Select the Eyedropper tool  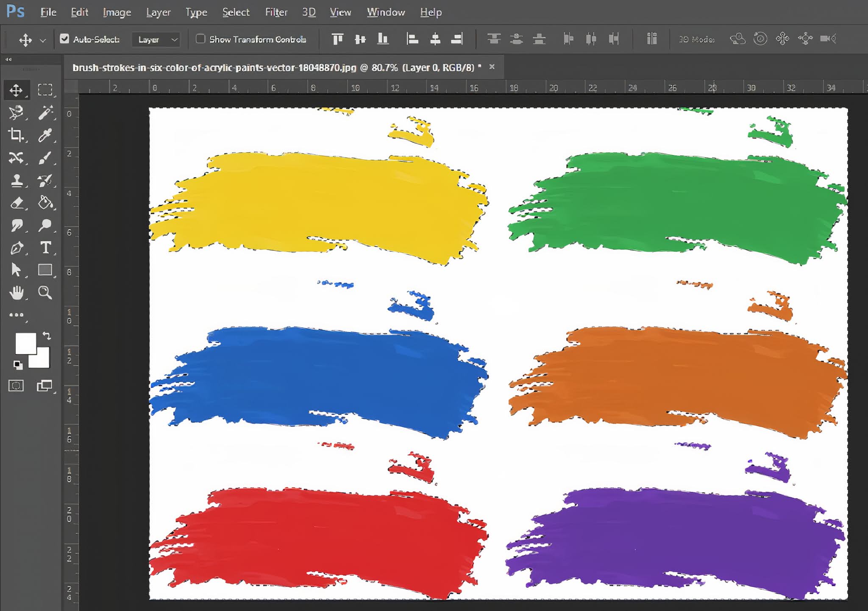tap(45, 135)
